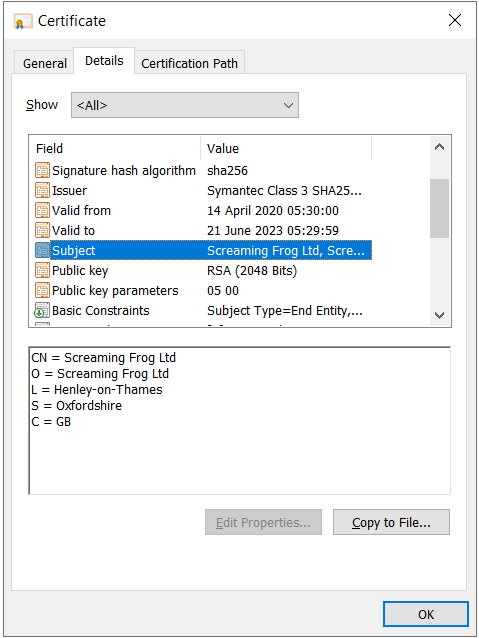479x638 pixels.
Task: Click OK to close the dialog
Action: coord(426,614)
